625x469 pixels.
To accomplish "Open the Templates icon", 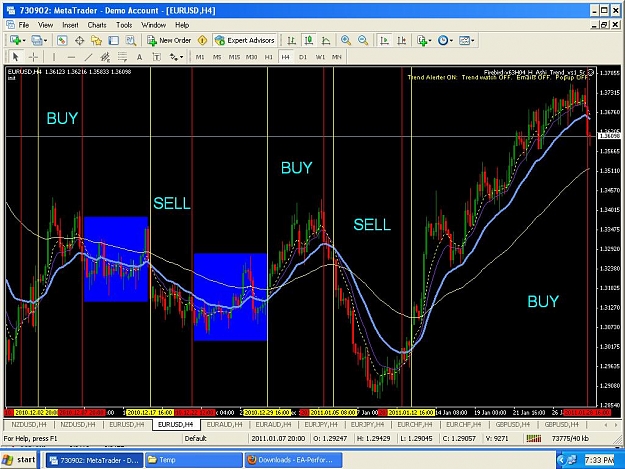I will pyautogui.click(x=464, y=40).
